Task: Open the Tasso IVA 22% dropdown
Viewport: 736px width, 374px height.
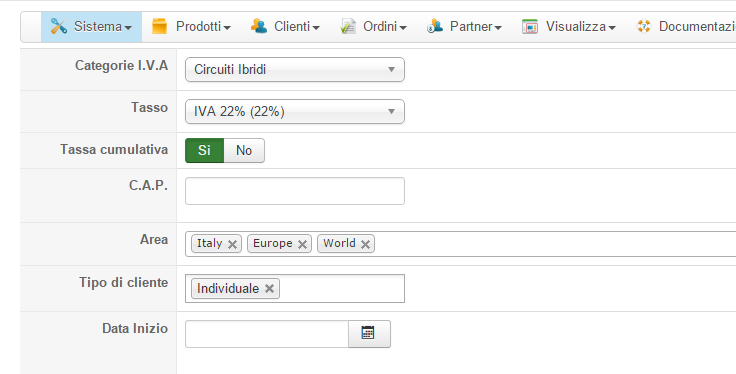Action: coord(295,112)
